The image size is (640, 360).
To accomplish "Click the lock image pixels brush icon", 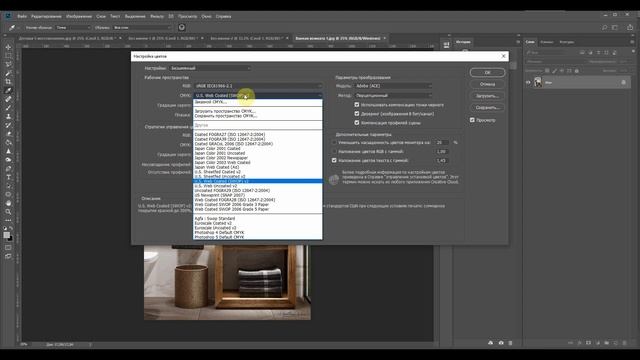I will tap(554, 71).
